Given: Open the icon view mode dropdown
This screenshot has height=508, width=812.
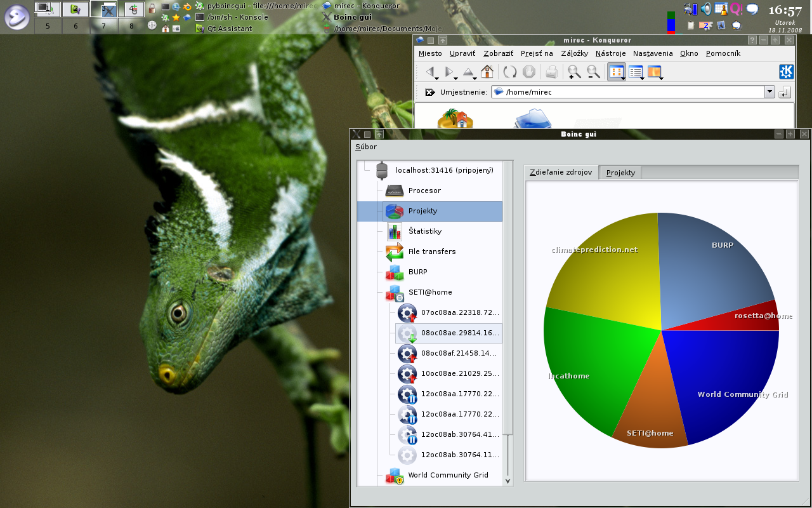Looking at the screenshot, I should (x=624, y=79).
